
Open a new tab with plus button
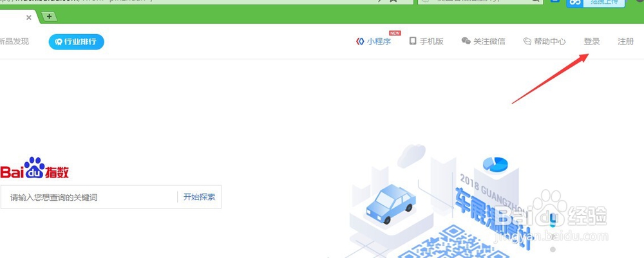pyautogui.click(x=50, y=17)
